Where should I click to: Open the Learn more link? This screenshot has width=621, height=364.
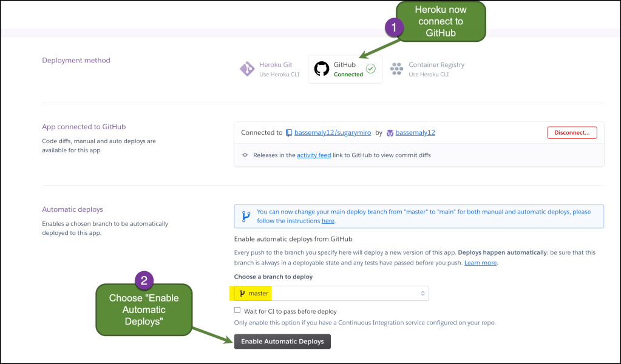coord(480,263)
